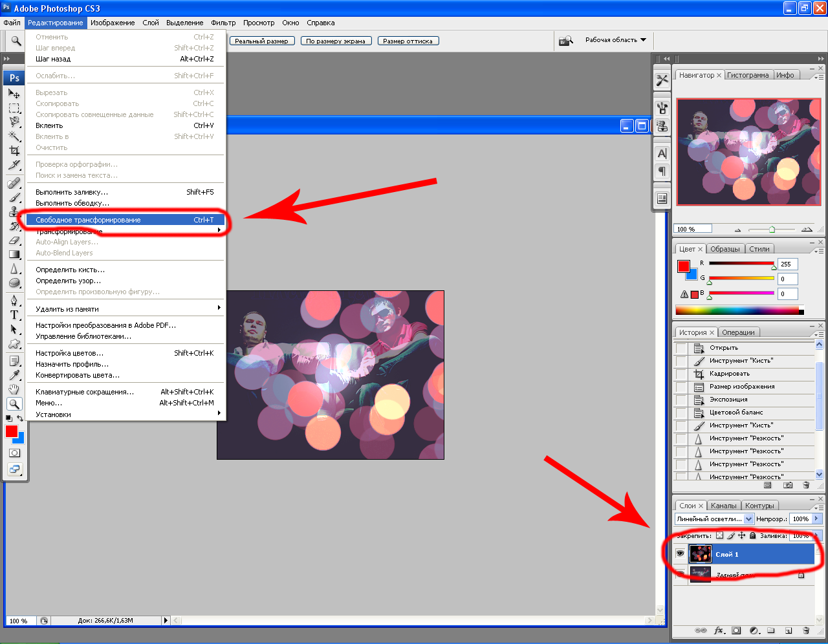Toggle lock all (padlock) for the layer
Image resolution: width=828 pixels, height=644 pixels.
pos(753,535)
